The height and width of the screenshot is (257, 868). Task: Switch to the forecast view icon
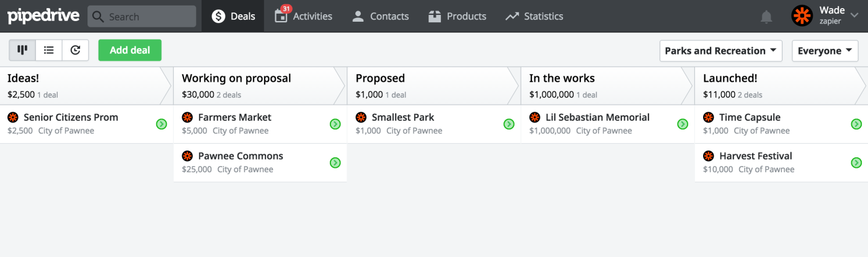[76, 50]
